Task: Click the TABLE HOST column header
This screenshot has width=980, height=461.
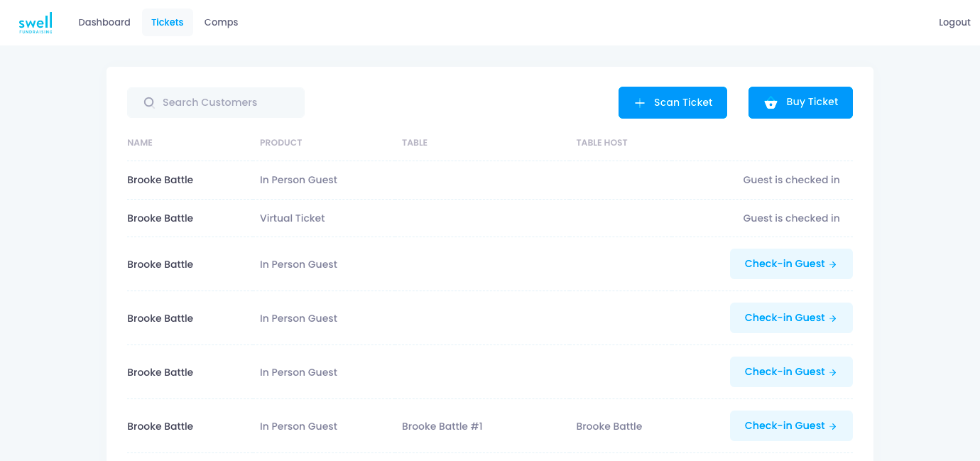Action: pyautogui.click(x=601, y=143)
